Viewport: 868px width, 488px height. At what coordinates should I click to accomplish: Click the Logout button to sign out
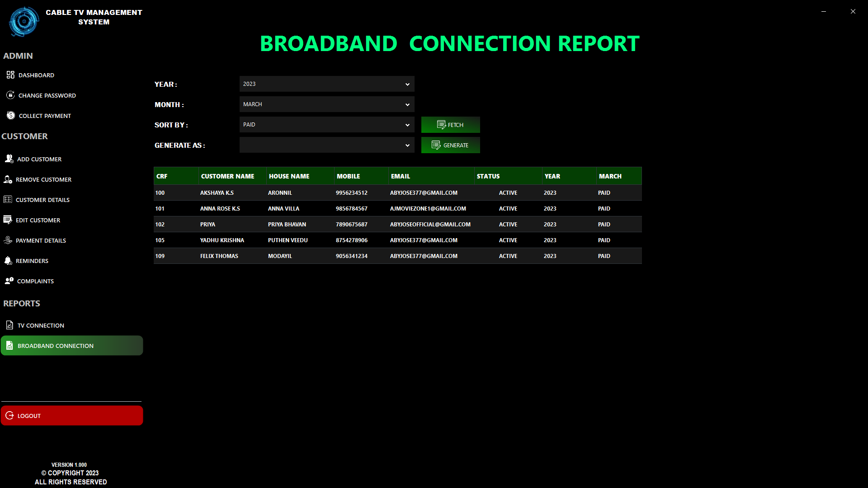tap(71, 415)
